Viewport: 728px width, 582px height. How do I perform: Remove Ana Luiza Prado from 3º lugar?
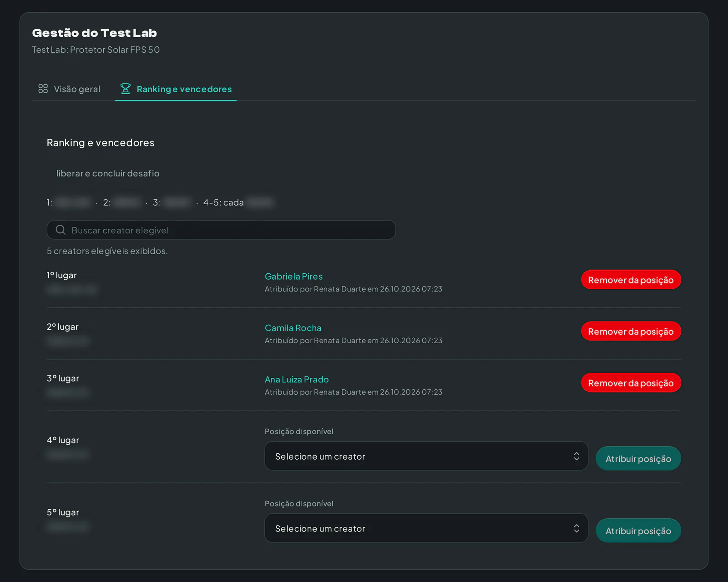pos(631,383)
